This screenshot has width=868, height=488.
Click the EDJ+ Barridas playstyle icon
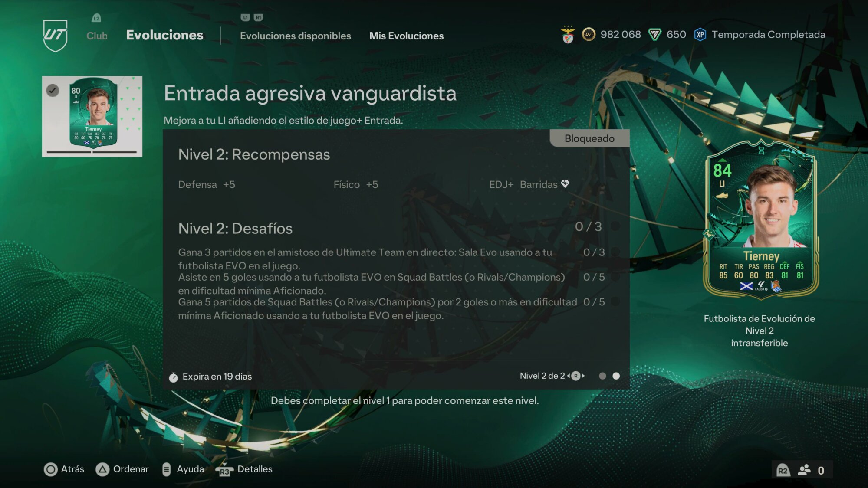click(x=565, y=184)
